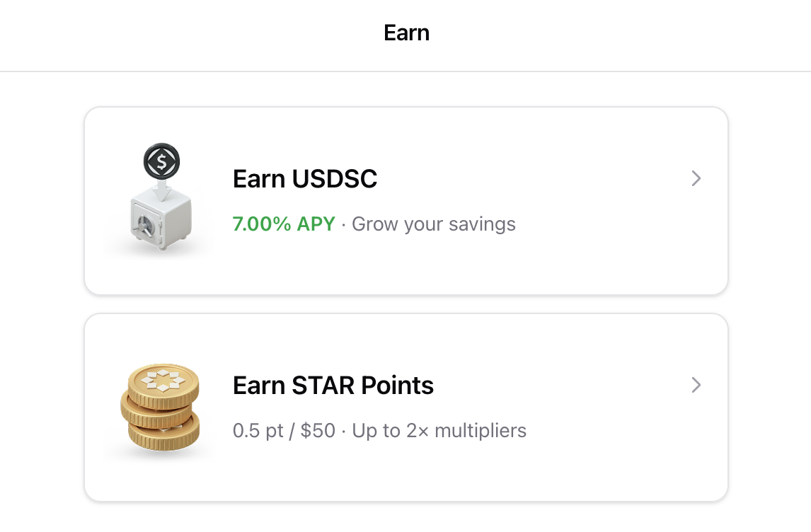Click the '0.5 pt' rate text
Screen dimensions: 811x532
point(258,431)
